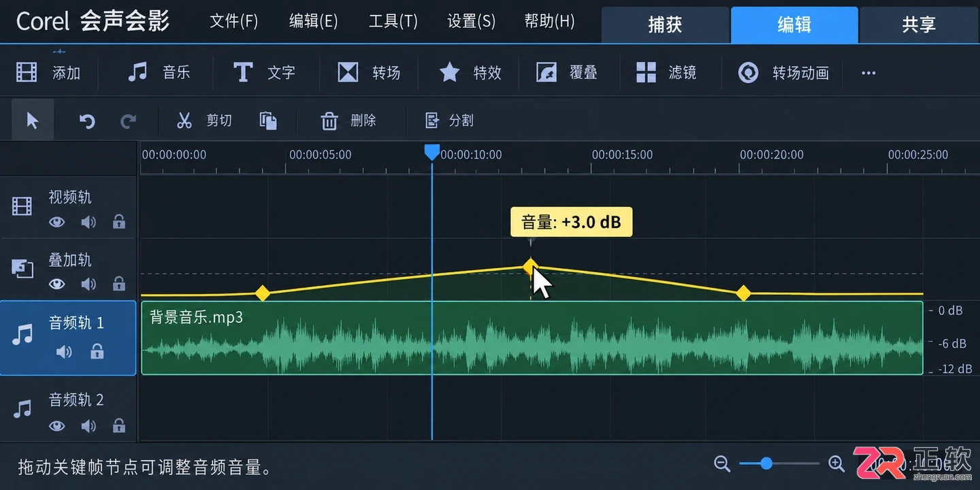Select the 文字 text tool

[x=243, y=72]
